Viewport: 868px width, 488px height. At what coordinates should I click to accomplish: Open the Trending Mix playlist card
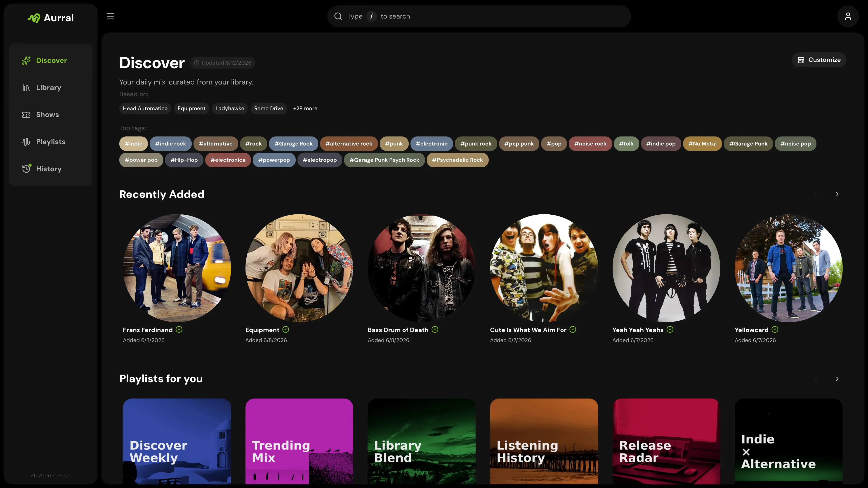pyautogui.click(x=299, y=441)
